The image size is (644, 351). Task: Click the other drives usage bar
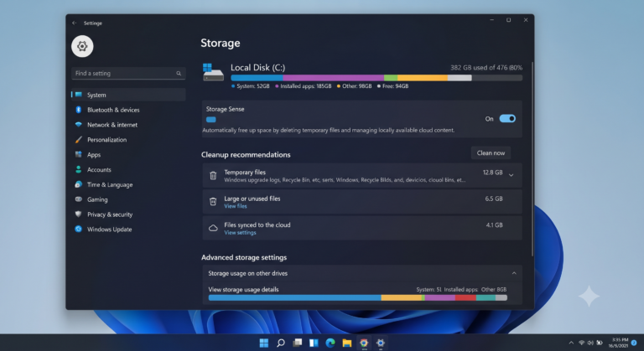(358, 297)
